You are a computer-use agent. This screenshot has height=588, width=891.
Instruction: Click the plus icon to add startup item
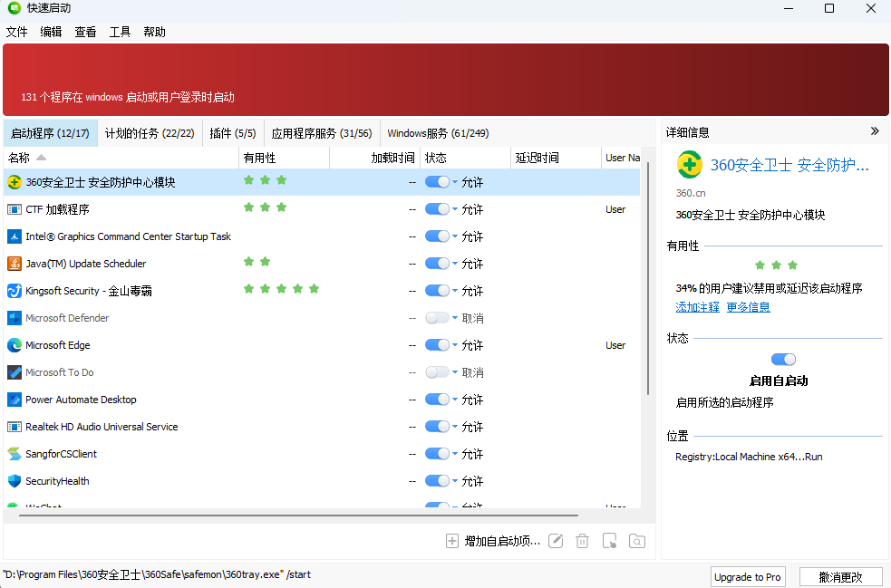451,541
